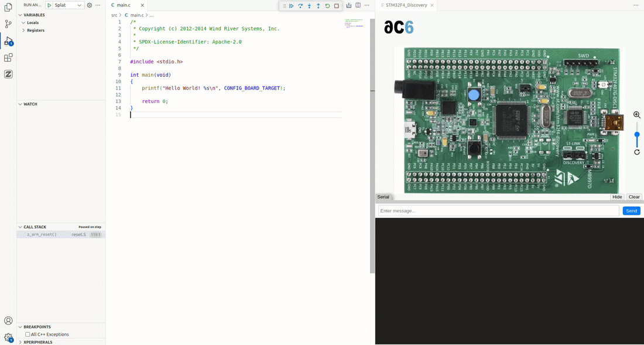Reset board image zoom
644x345 pixels.
coord(637,152)
